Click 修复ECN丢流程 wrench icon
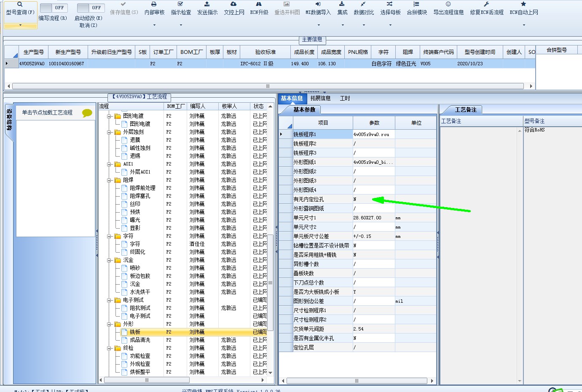 click(486, 4)
